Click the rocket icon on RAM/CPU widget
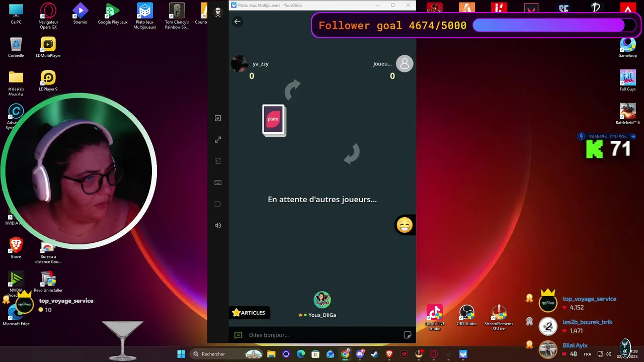644x362 pixels. 582,136
